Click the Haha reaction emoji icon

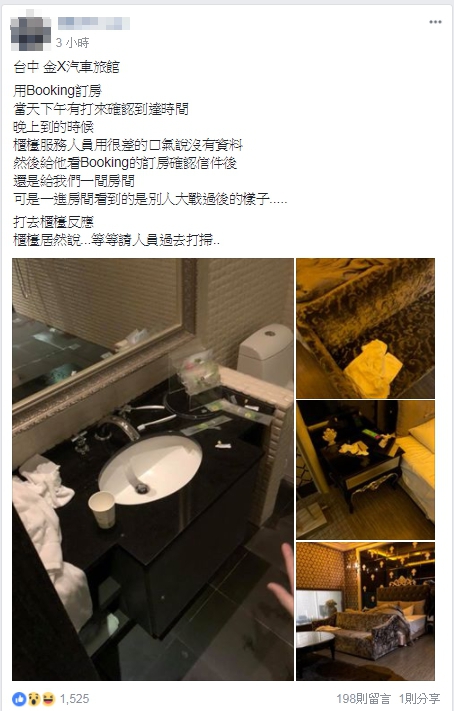[x=49, y=699]
